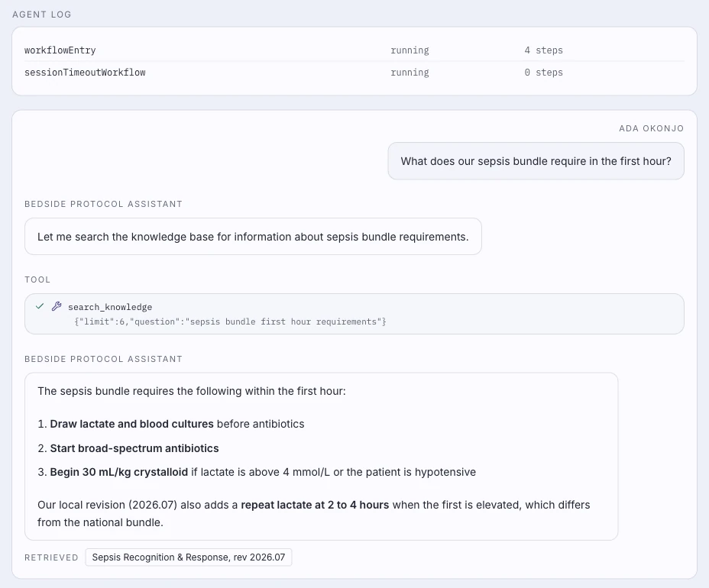Click the AGENT LOG heading

[x=41, y=15]
